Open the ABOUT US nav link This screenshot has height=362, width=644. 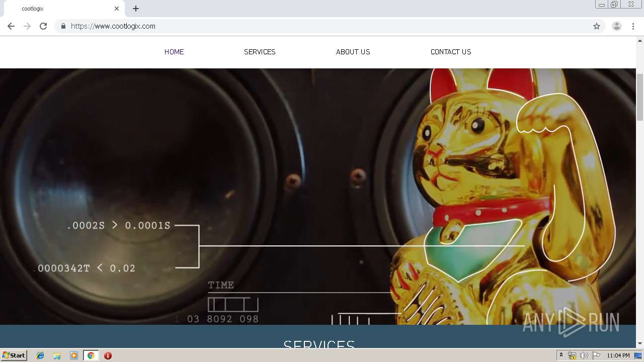353,52
